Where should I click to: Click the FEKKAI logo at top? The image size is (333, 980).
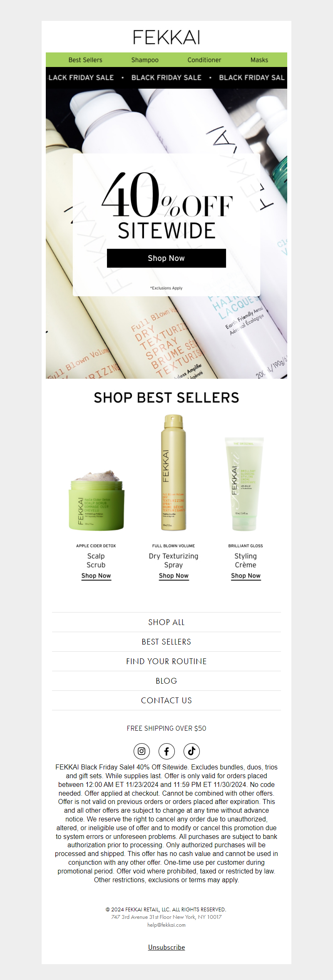pyautogui.click(x=166, y=37)
